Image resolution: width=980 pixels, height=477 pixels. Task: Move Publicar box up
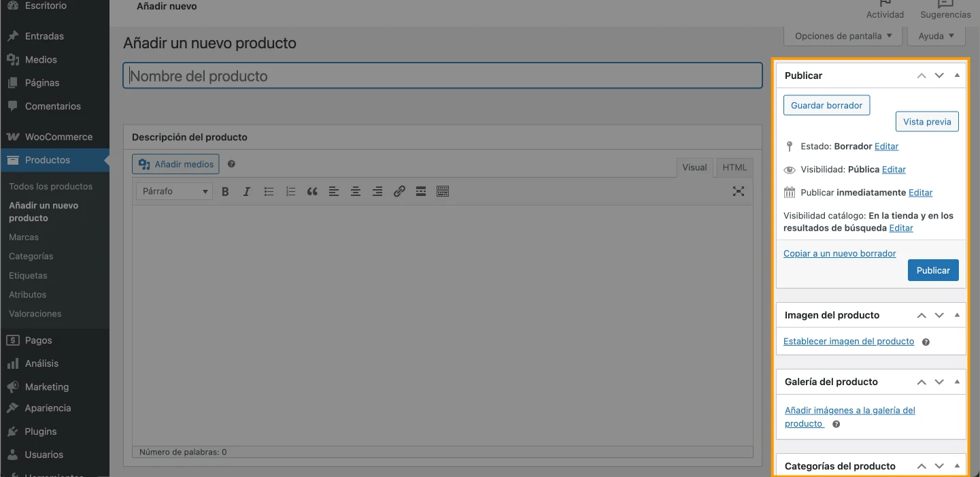pyautogui.click(x=922, y=76)
